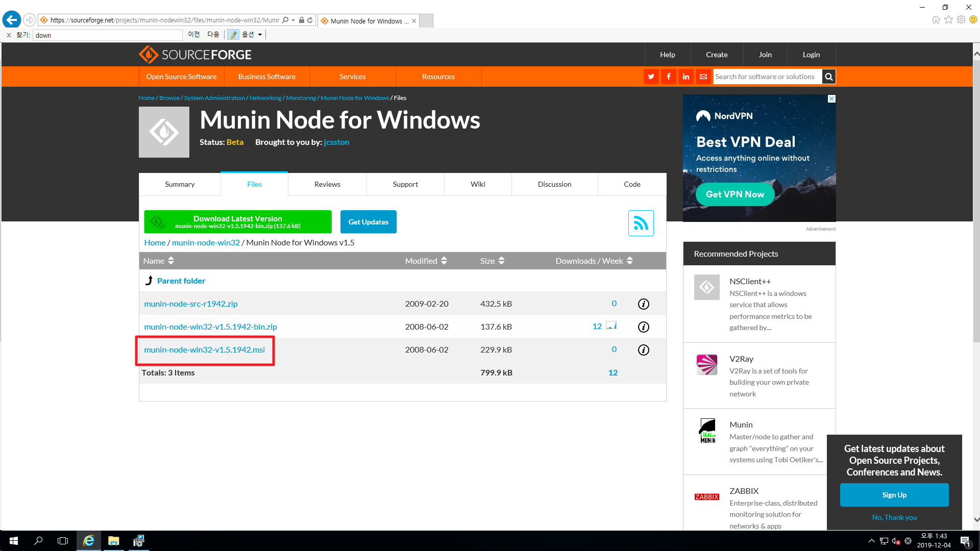Sort files by Downloads / Week
The image size is (980, 551).
point(595,261)
